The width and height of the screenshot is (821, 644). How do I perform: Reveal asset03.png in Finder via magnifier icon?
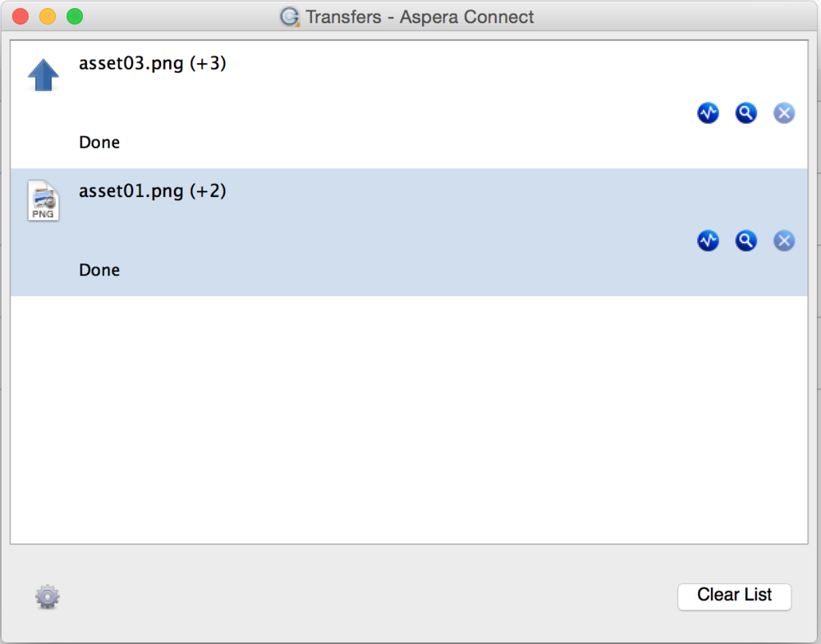pos(745,113)
